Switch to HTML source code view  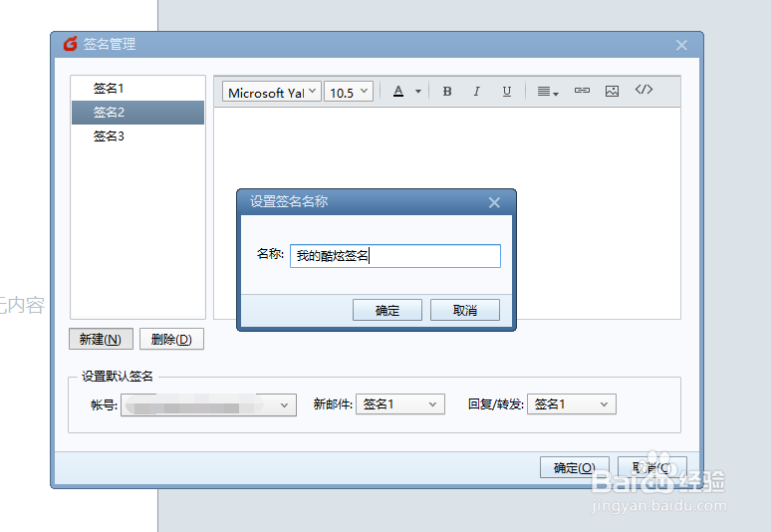point(643,90)
